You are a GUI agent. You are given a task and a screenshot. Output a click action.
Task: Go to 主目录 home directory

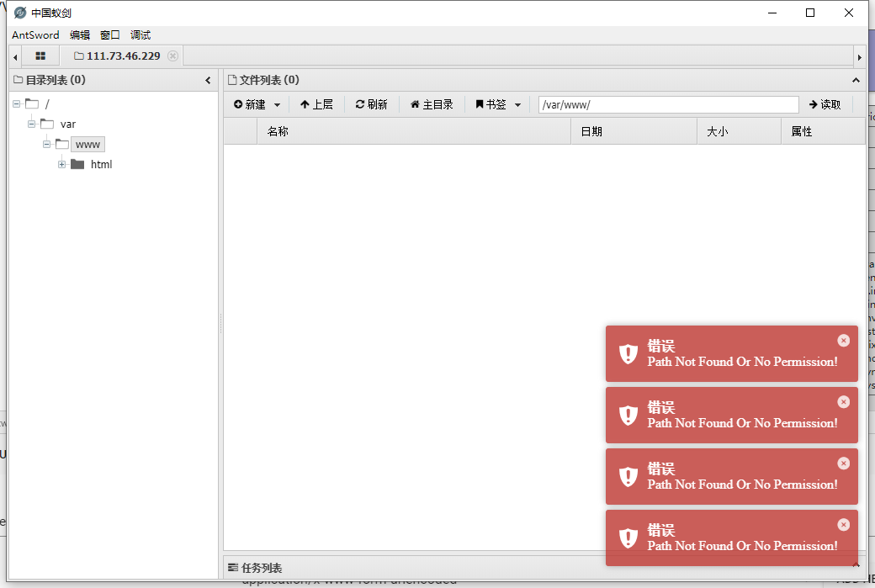432,104
